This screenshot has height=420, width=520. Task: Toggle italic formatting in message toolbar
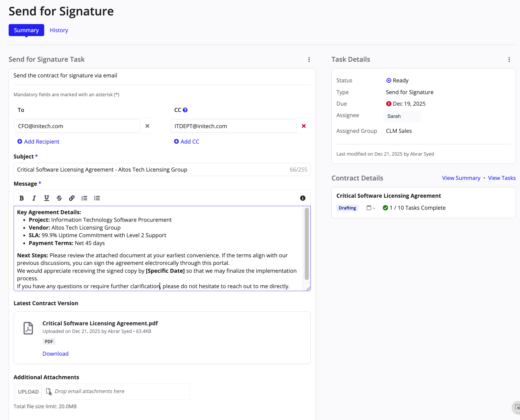tap(34, 198)
